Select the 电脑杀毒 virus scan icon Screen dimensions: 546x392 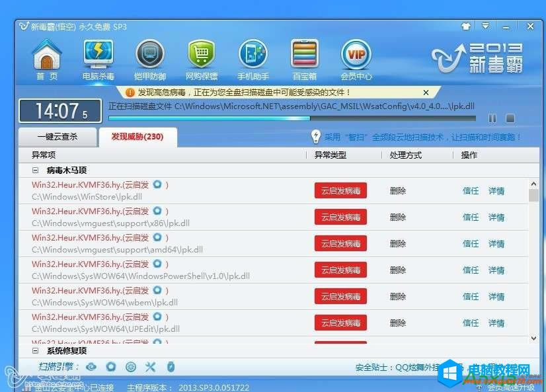98,58
